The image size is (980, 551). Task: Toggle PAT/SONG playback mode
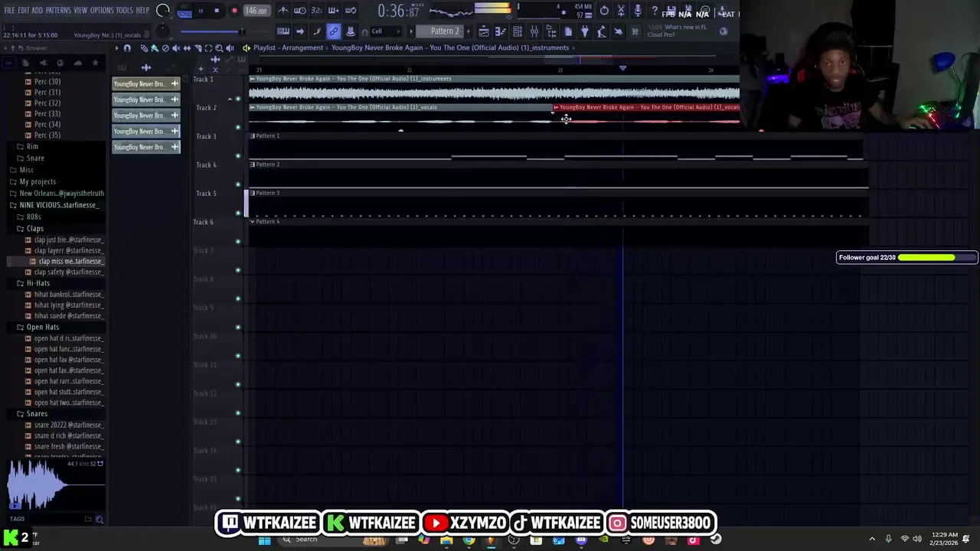[185, 11]
